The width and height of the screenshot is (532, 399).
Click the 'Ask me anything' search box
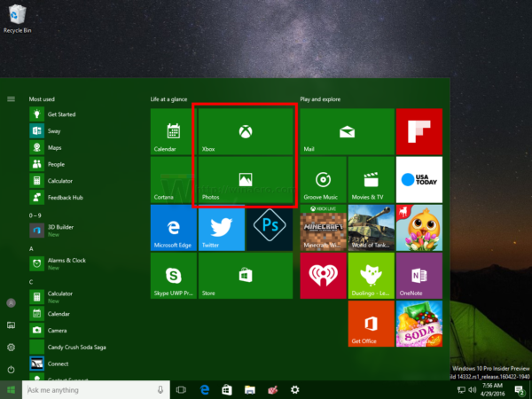tap(96, 390)
